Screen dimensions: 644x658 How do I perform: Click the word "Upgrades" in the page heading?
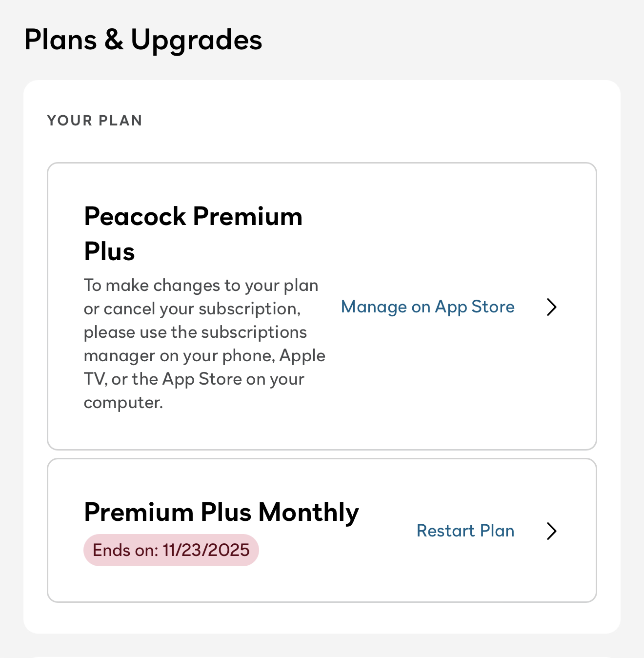point(197,40)
